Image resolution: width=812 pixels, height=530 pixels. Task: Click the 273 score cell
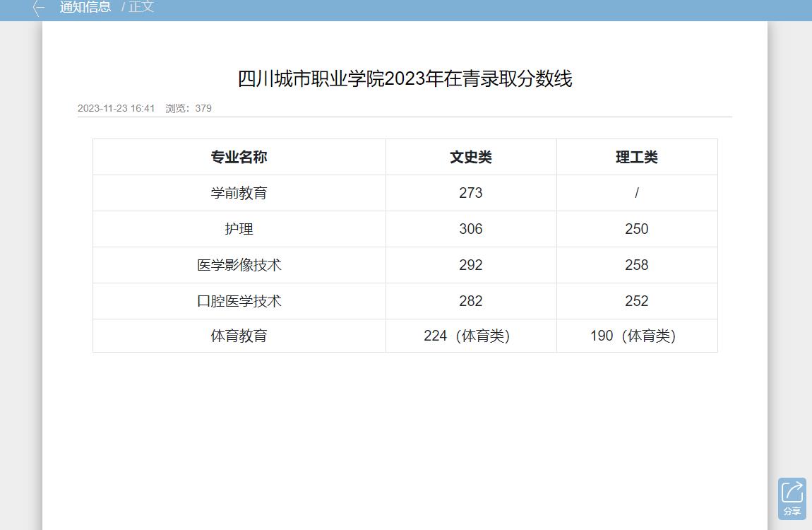(471, 193)
